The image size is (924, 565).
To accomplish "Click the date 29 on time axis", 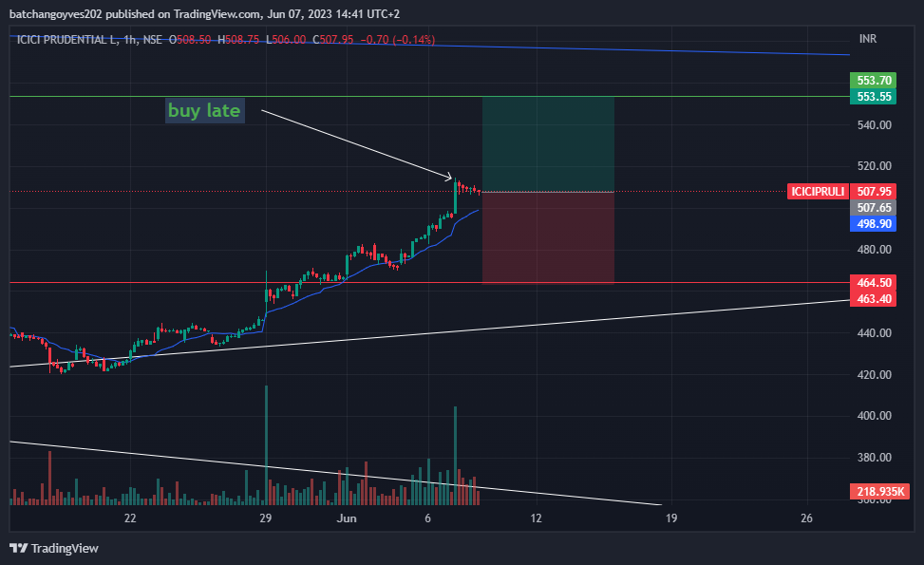I will tap(266, 518).
